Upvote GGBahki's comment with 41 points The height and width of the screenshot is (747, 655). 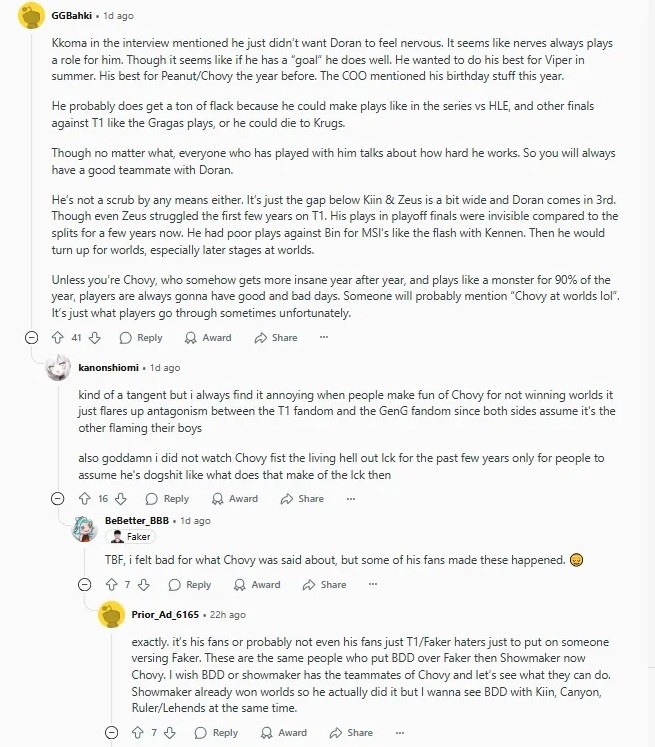pos(57,338)
